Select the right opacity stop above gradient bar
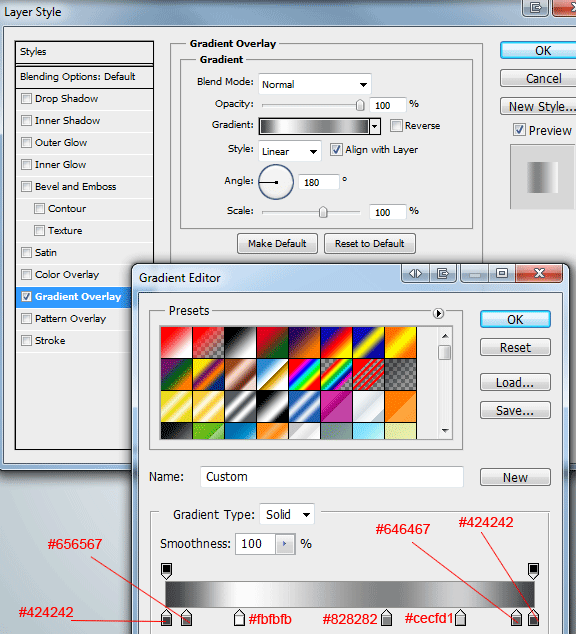576x634 pixels. 533,571
